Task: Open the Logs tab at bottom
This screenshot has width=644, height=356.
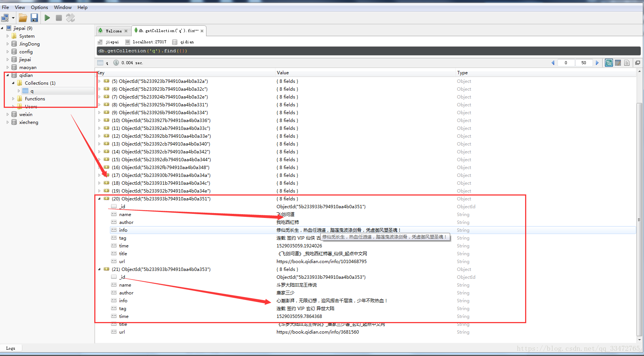Action: point(11,348)
